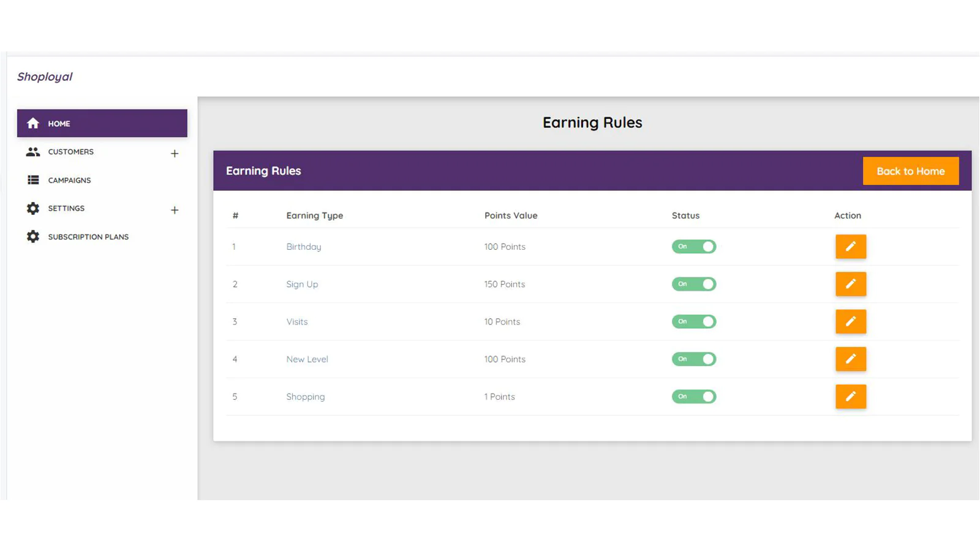Click the pencil edit icon for Birthday

click(x=851, y=247)
